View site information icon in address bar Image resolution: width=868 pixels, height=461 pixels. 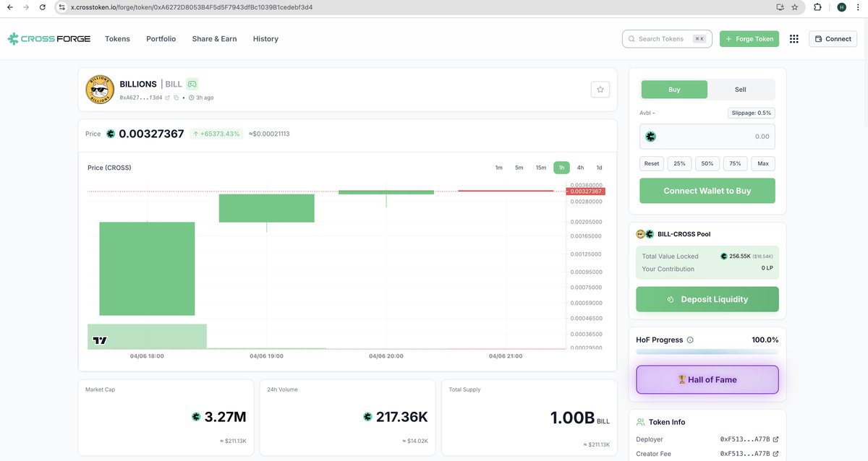tap(62, 7)
